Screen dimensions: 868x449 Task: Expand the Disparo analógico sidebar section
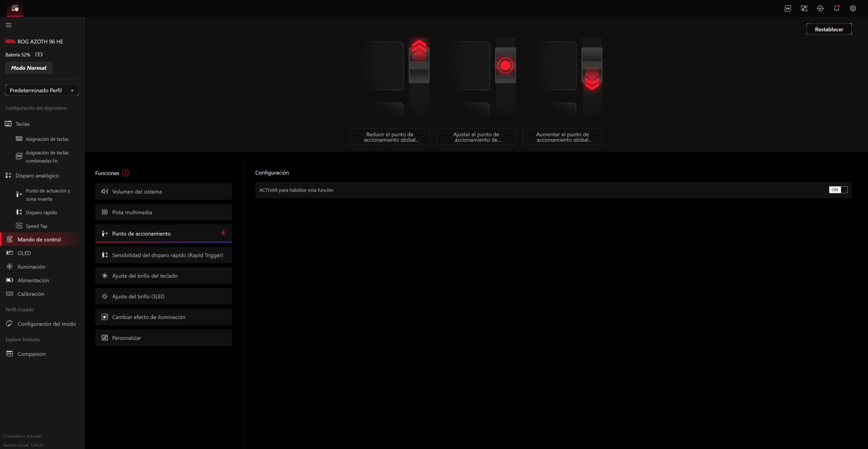(37, 176)
